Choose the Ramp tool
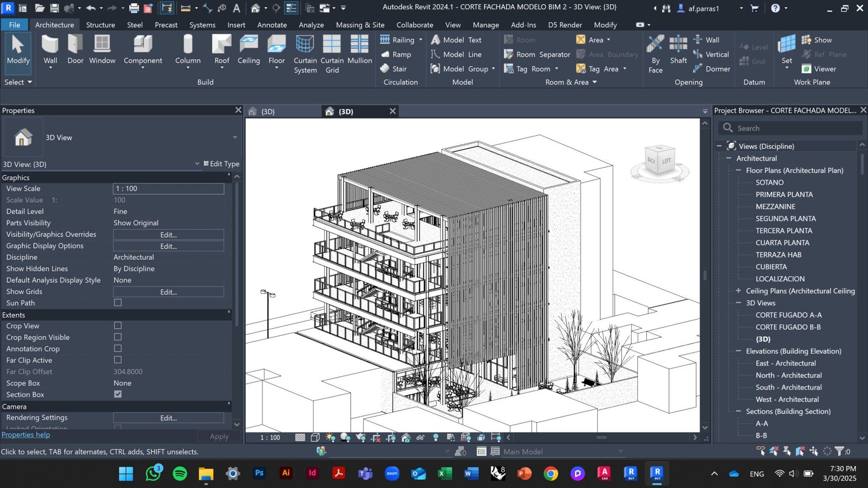 point(396,54)
